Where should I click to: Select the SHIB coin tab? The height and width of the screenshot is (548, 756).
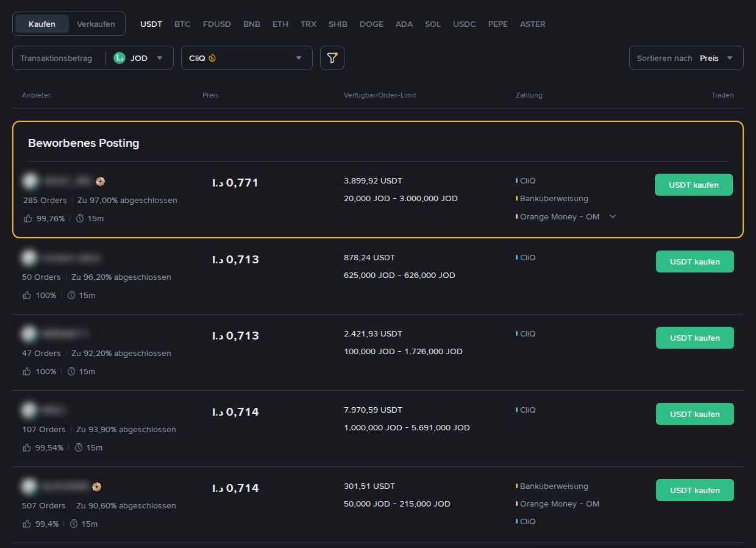(338, 24)
